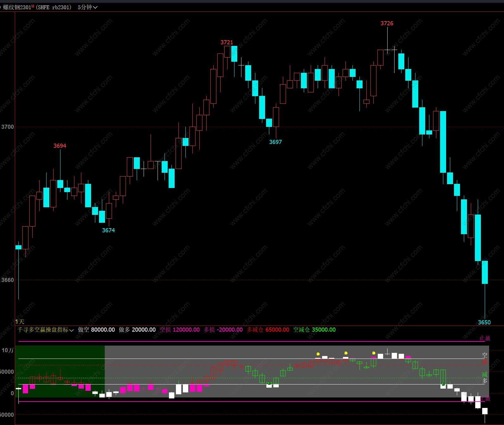Select the (SHFE rb2301) contract code
504x425 pixels.
pyautogui.click(x=53, y=7)
